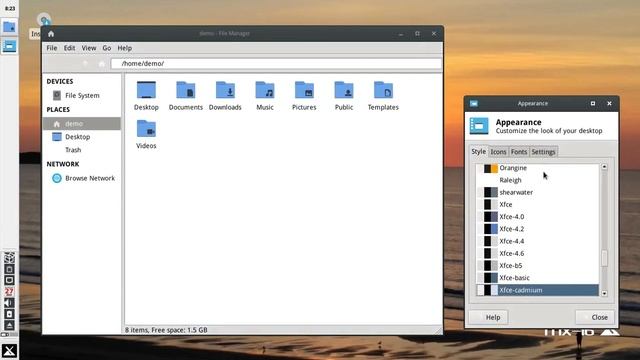Select the Xfce theme

point(537,204)
